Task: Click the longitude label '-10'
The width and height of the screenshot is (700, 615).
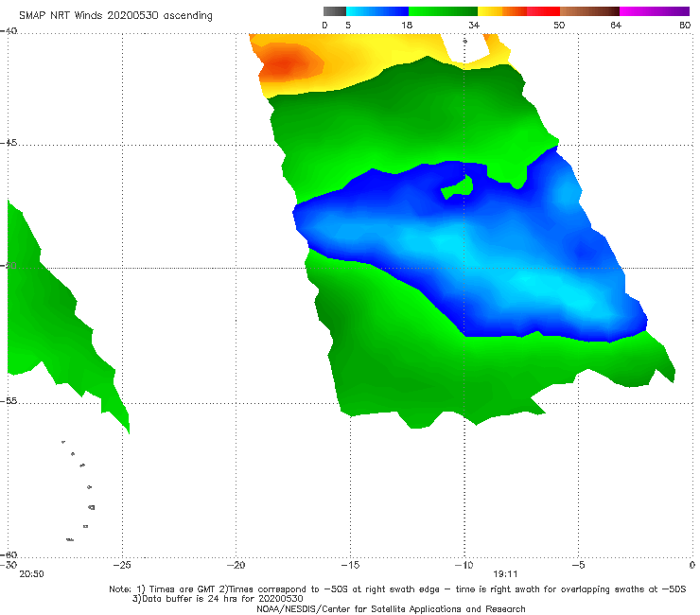Action: coord(464,565)
